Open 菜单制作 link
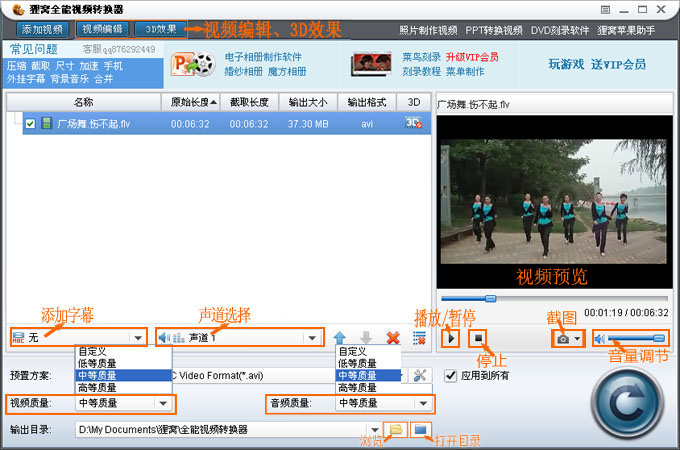 [465, 72]
